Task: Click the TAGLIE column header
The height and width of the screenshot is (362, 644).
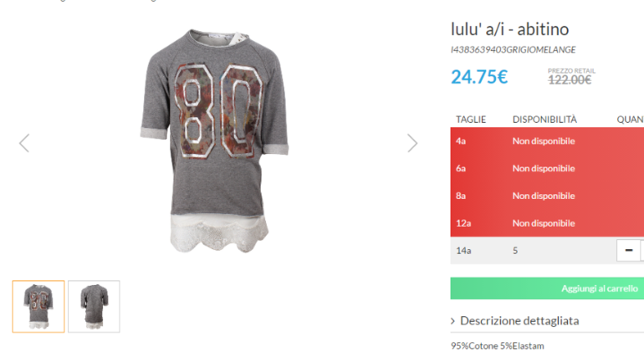Action: [x=471, y=119]
